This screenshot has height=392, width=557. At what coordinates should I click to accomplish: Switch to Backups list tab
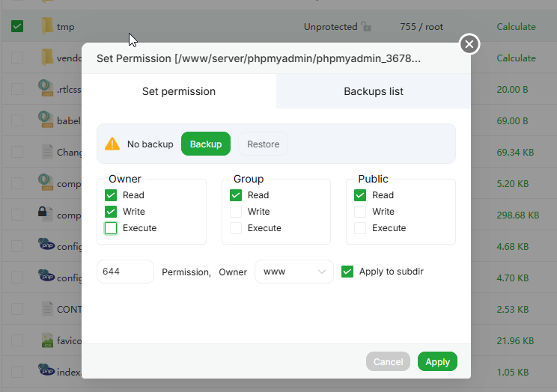(x=374, y=91)
